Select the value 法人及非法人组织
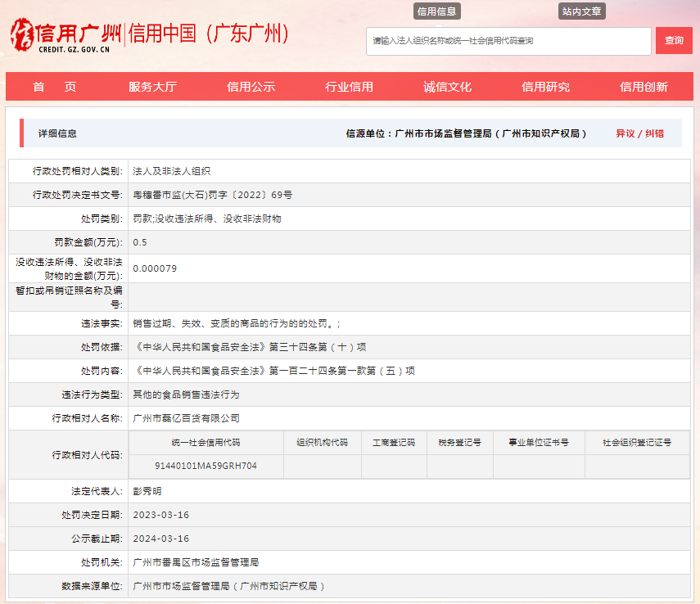The height and width of the screenshot is (604, 700). pyautogui.click(x=171, y=171)
